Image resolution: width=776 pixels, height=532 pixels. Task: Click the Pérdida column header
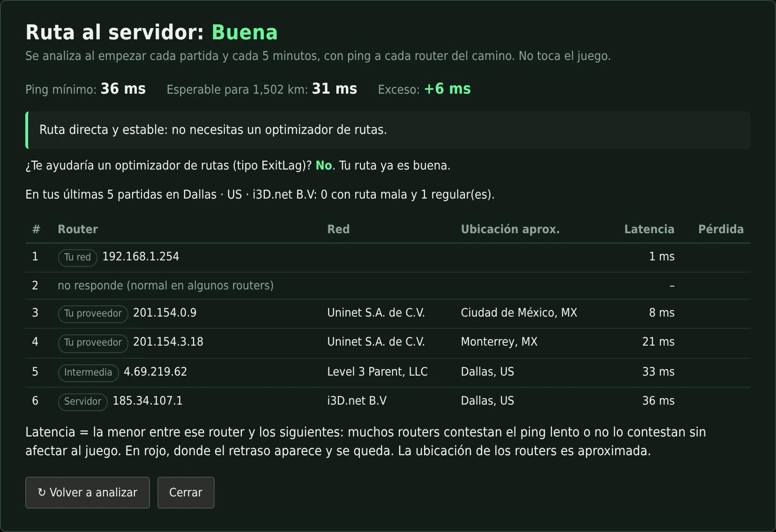click(721, 229)
